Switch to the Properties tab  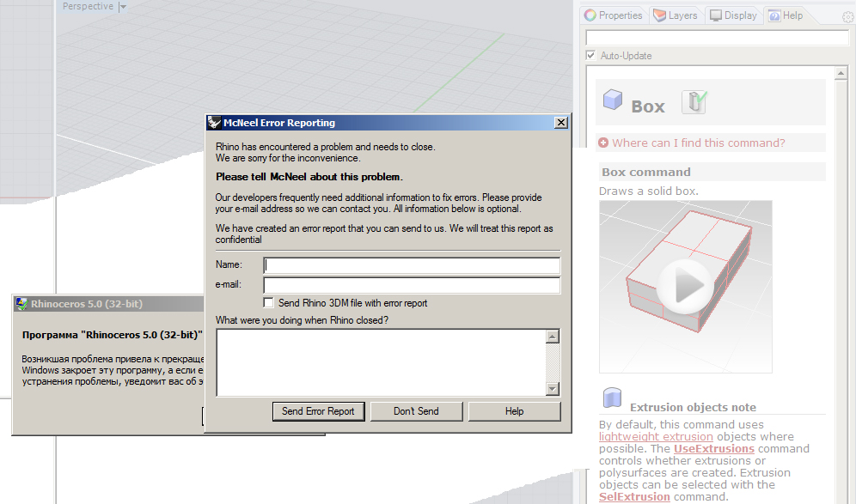[x=613, y=15]
